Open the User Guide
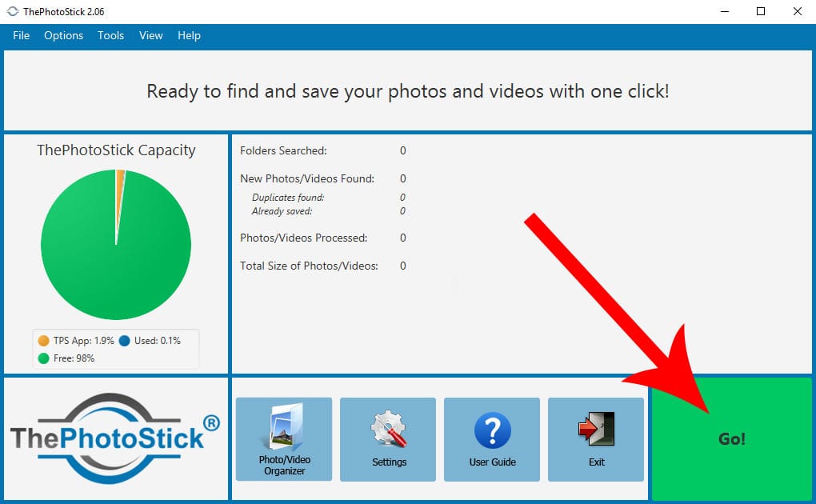The height and width of the screenshot is (504, 816). (x=491, y=438)
